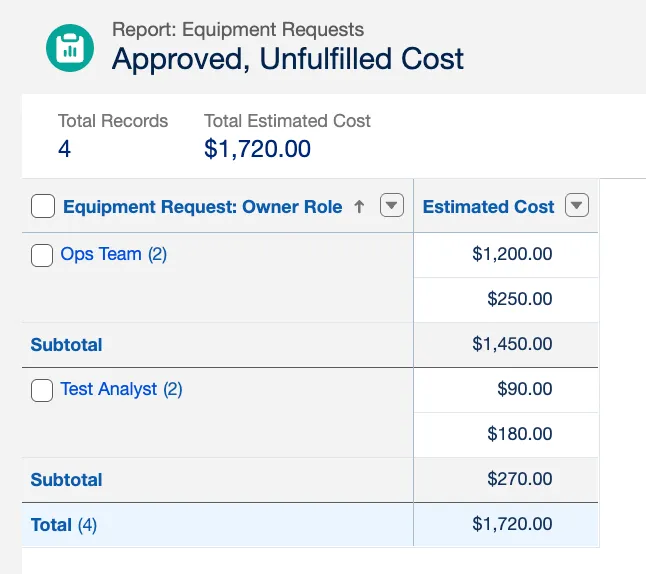Viewport: 646px width, 574px height.
Task: Click the Total Records value 4
Action: click(x=64, y=149)
